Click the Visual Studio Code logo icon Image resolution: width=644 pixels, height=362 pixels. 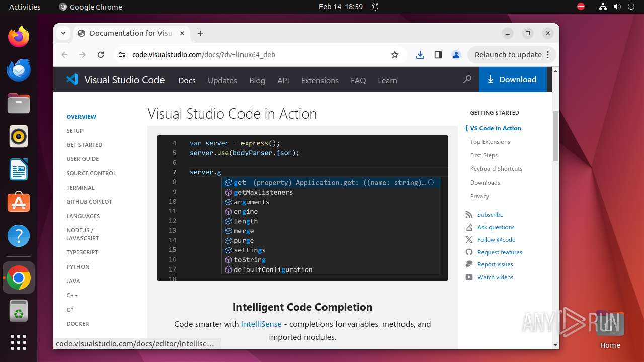point(72,79)
